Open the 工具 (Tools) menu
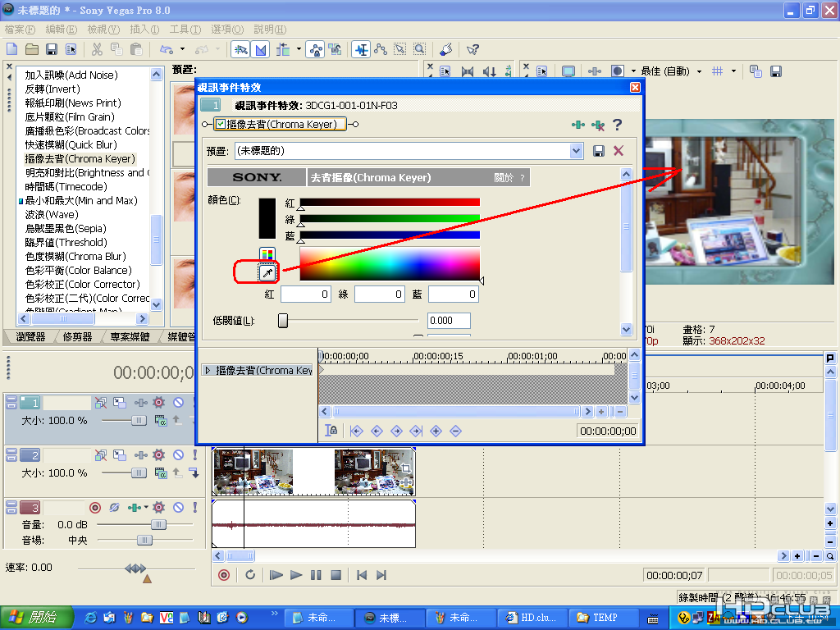Viewport: 840px width, 630px height. pyautogui.click(x=185, y=29)
